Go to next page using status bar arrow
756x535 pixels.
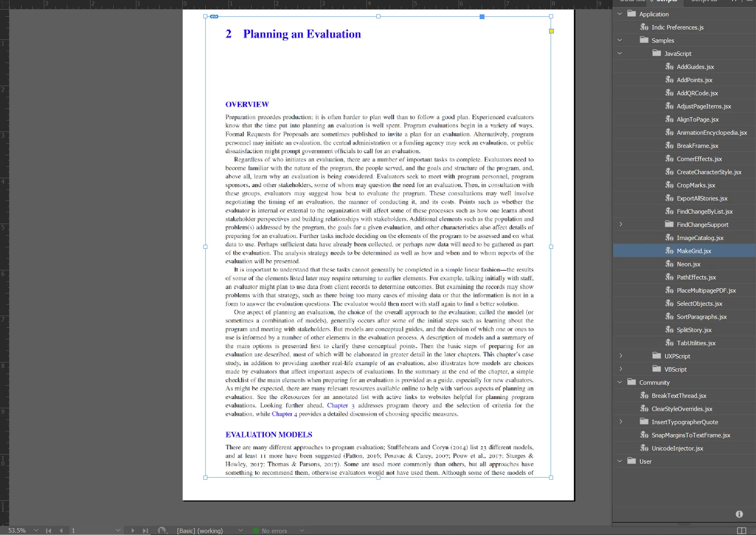click(133, 531)
